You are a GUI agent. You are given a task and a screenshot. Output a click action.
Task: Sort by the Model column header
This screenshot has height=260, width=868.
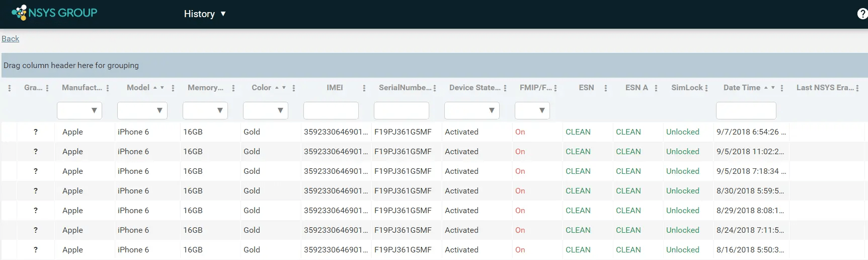138,88
